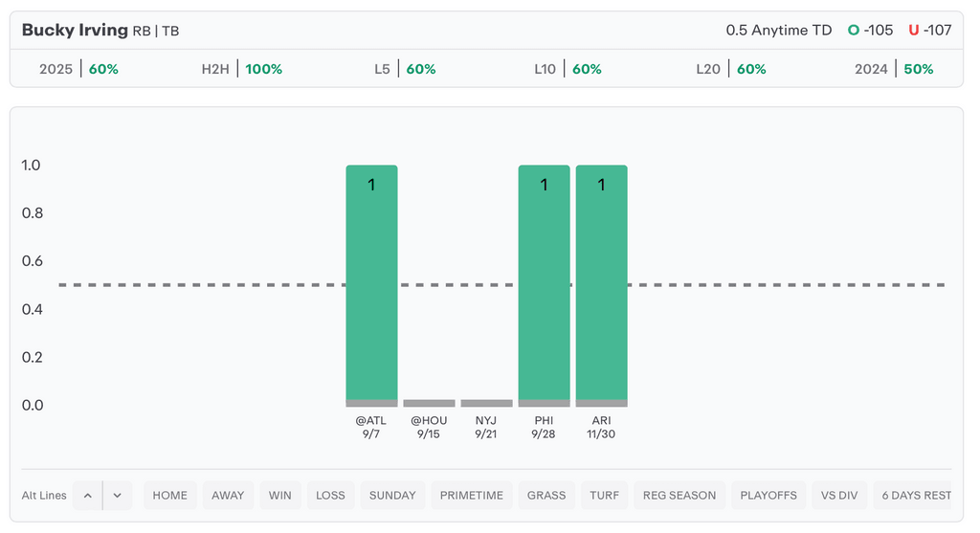This screenshot has width=980, height=533.
Task: Filter by PRIMETIME games
Action: pyautogui.click(x=472, y=495)
